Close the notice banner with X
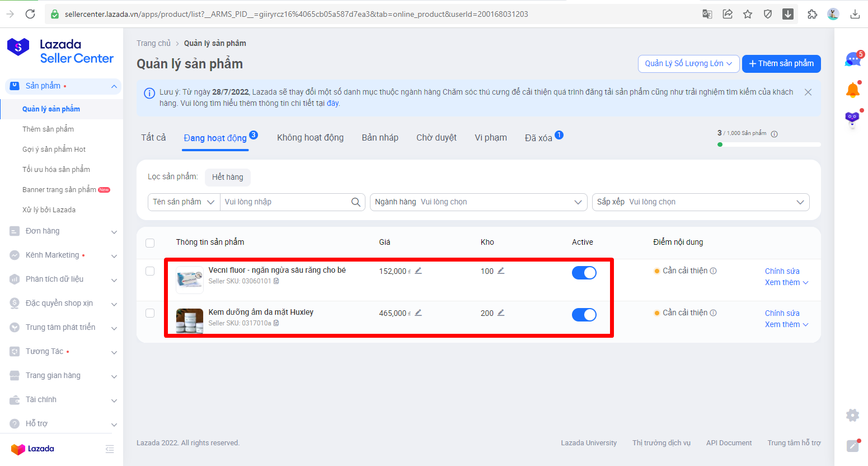The image size is (868, 466). point(808,92)
